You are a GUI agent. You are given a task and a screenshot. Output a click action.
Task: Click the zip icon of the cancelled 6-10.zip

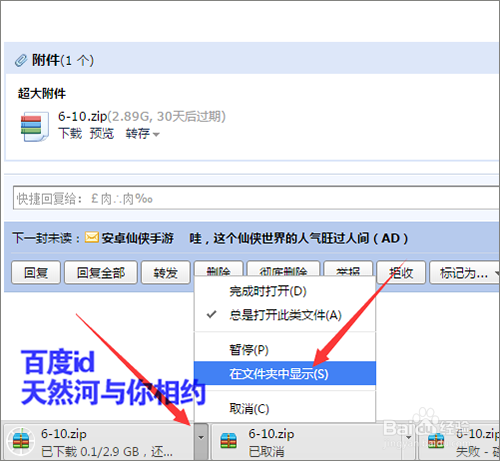tap(229, 440)
